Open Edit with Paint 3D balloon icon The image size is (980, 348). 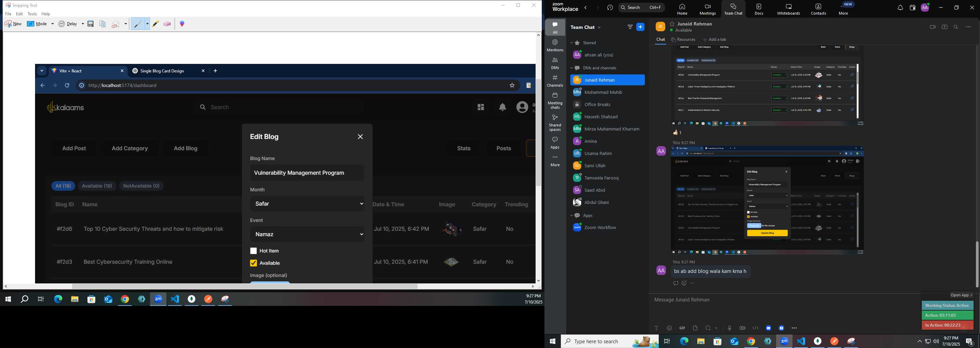(x=182, y=24)
